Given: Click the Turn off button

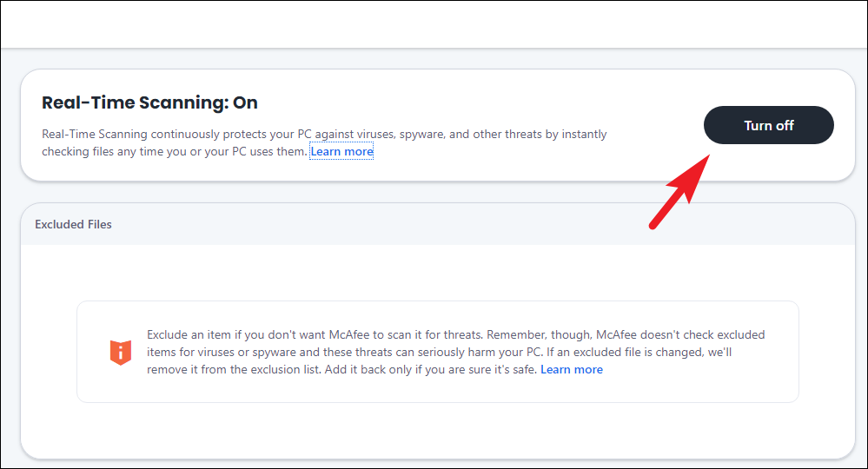Looking at the screenshot, I should (x=768, y=126).
